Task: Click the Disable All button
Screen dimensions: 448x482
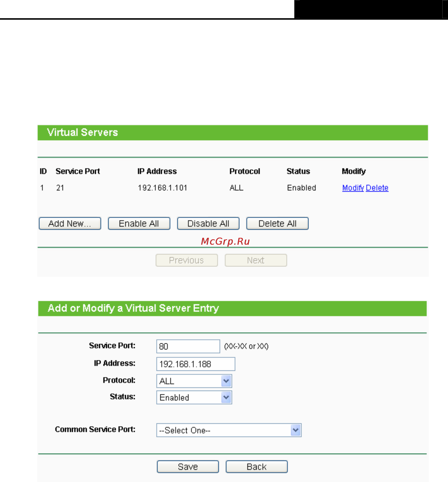Action: [208, 224]
